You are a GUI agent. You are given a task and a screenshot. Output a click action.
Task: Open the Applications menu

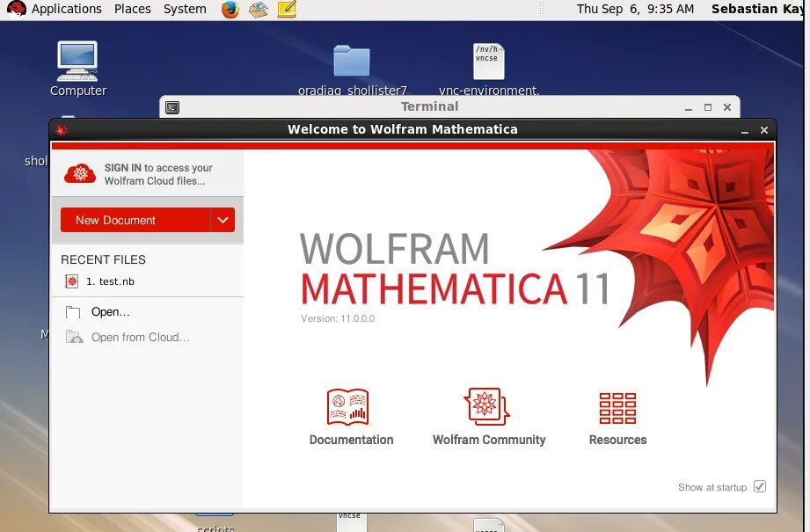(x=67, y=9)
